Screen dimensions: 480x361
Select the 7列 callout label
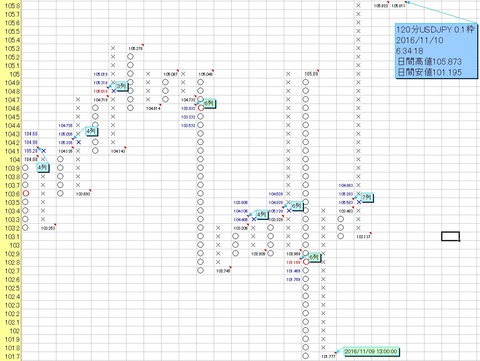367,198
